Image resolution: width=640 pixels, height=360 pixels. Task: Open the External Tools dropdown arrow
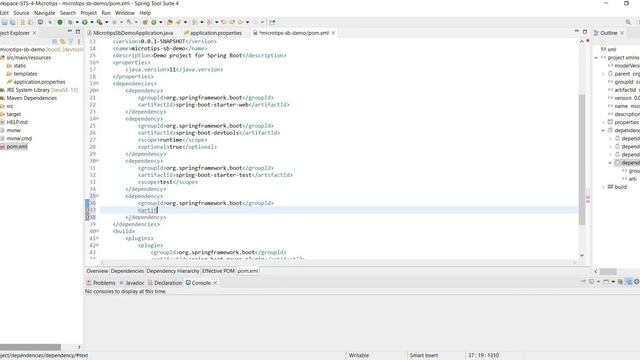click(106, 22)
